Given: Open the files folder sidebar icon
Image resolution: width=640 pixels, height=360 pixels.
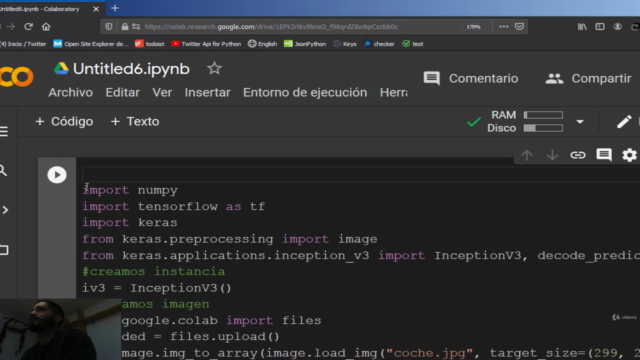Looking at the screenshot, I should click(x=4, y=250).
